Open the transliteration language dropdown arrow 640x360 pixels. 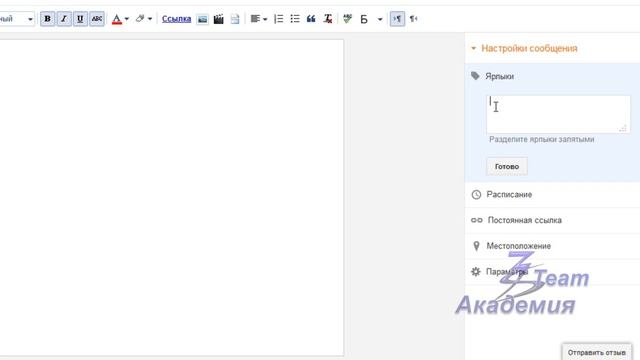[380, 19]
